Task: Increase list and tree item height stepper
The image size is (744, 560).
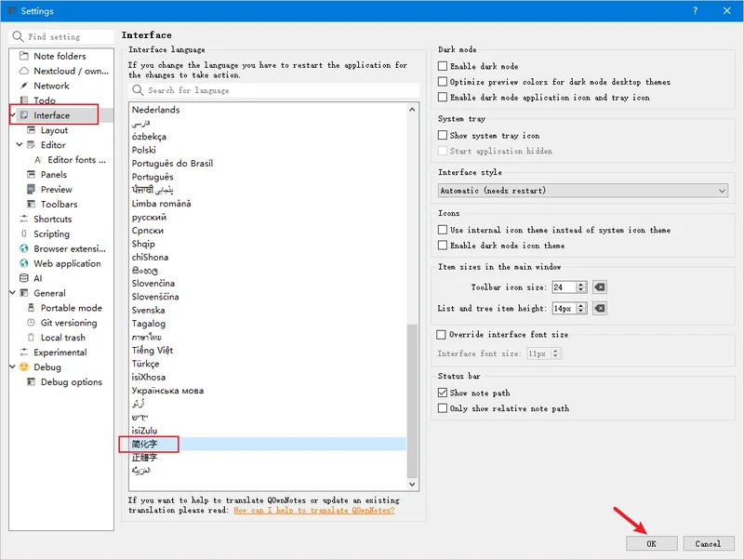Action: [581, 306]
